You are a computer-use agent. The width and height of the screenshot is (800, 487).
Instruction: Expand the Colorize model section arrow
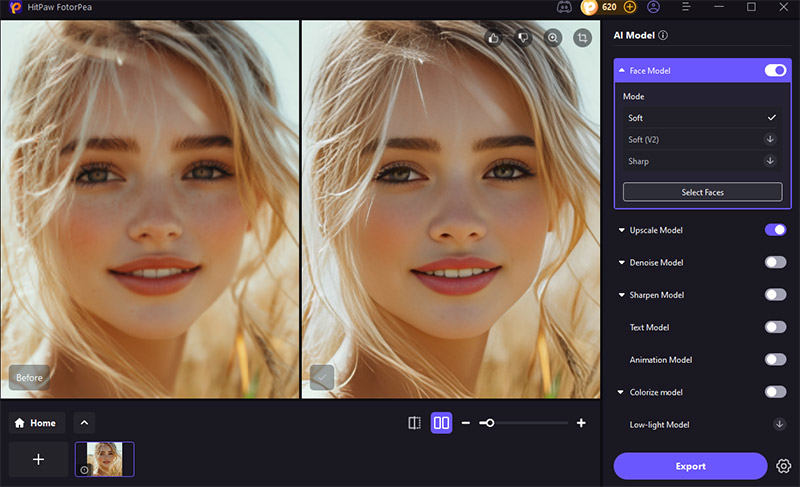(x=620, y=392)
